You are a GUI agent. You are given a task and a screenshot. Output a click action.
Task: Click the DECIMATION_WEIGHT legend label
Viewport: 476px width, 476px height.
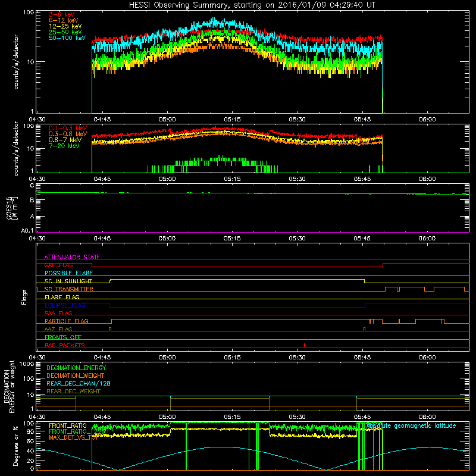click(76, 375)
